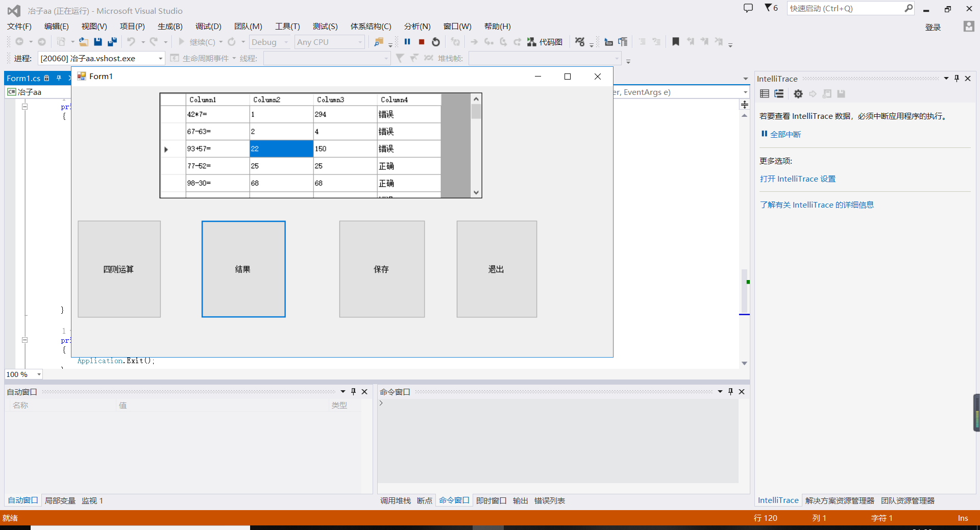Stop debugging with the red square icon

(x=422, y=42)
